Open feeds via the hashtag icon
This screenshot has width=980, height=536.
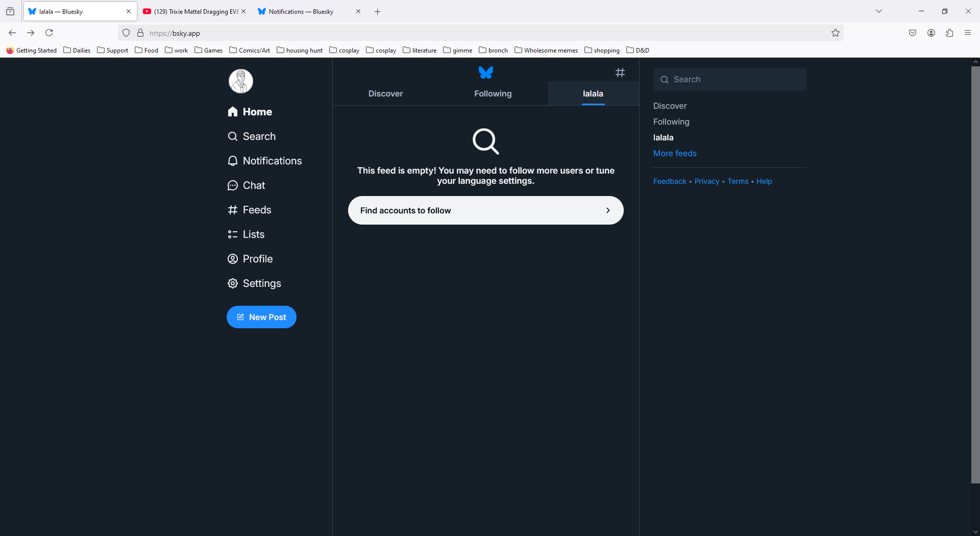620,72
